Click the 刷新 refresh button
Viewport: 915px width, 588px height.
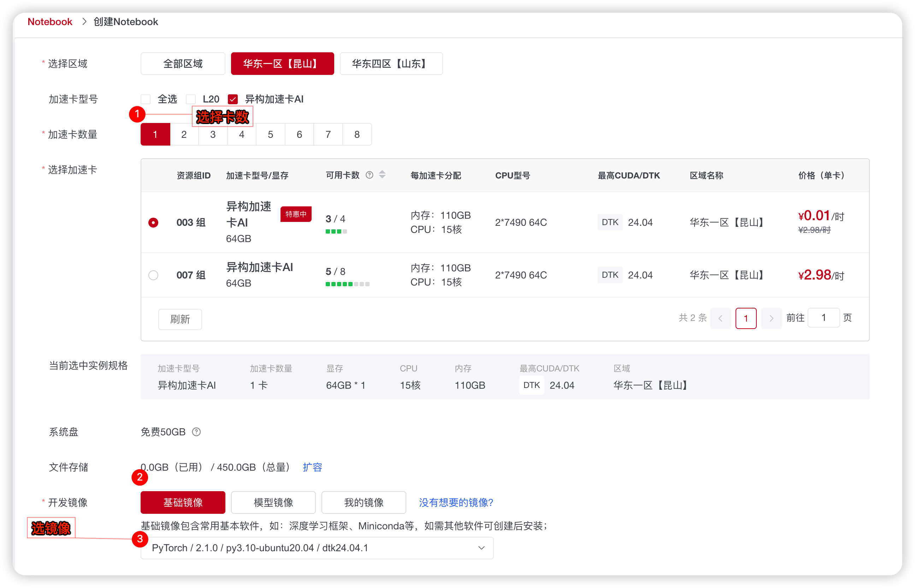(x=180, y=319)
